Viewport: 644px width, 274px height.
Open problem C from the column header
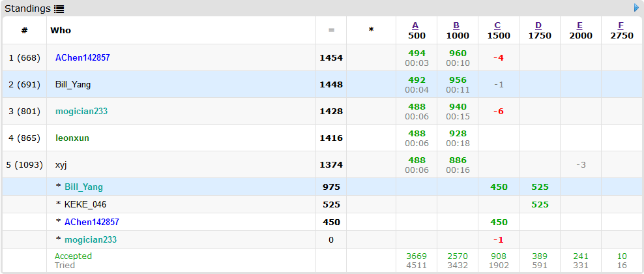pos(498,25)
